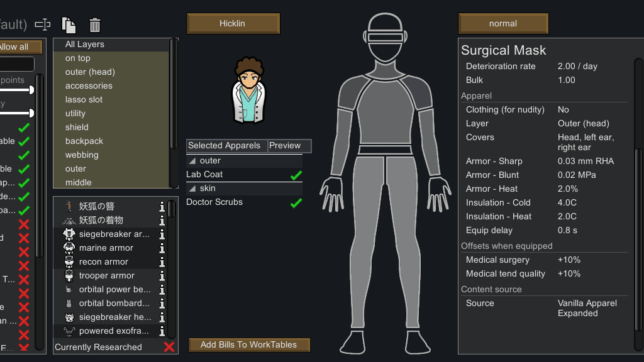
Task: Collapse the outer apparel group
Action: (x=192, y=161)
